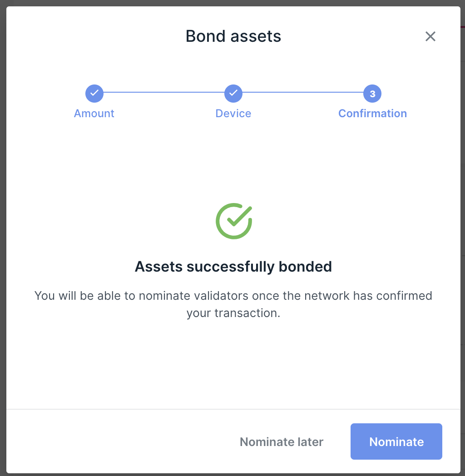Click the Bond assets dialog title
465x476 pixels.
pyautogui.click(x=233, y=36)
